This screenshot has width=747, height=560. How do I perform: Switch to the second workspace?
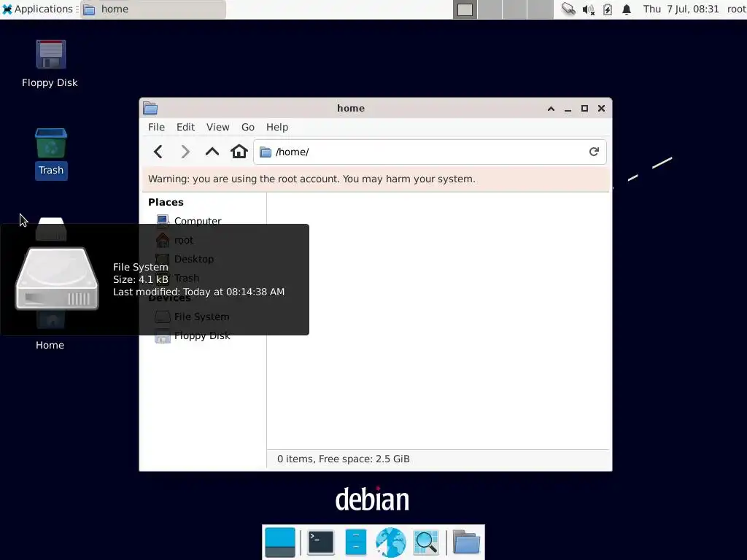point(490,9)
